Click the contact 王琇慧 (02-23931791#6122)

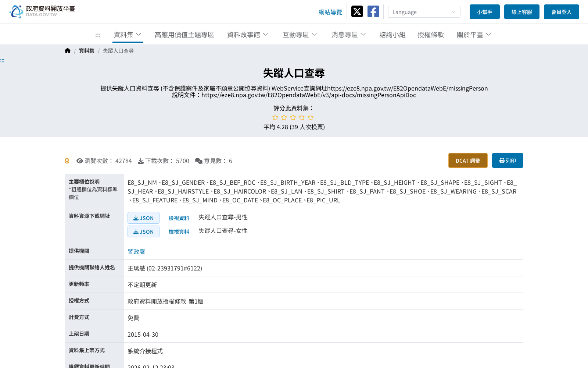click(165, 268)
